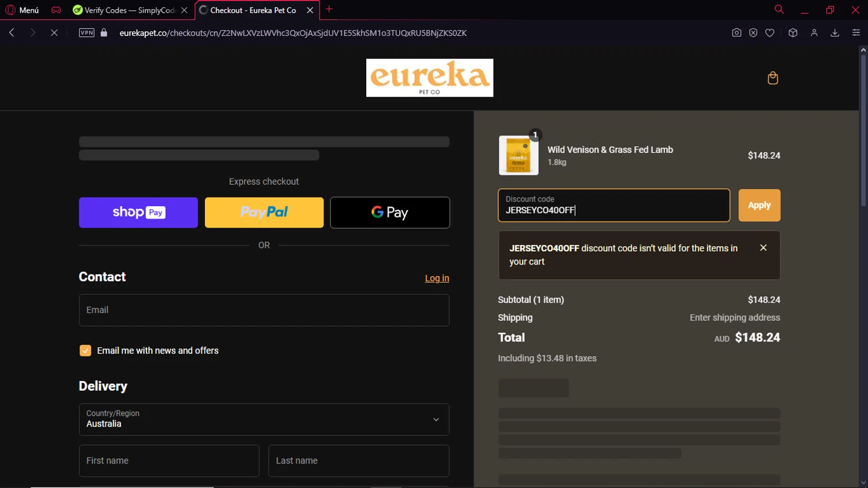Focus the First name field

169,461
